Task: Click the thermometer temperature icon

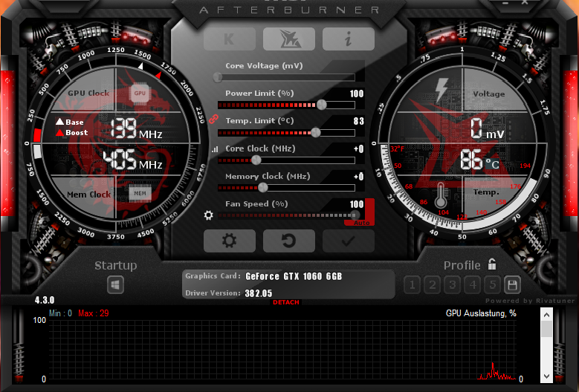Action: [440, 195]
